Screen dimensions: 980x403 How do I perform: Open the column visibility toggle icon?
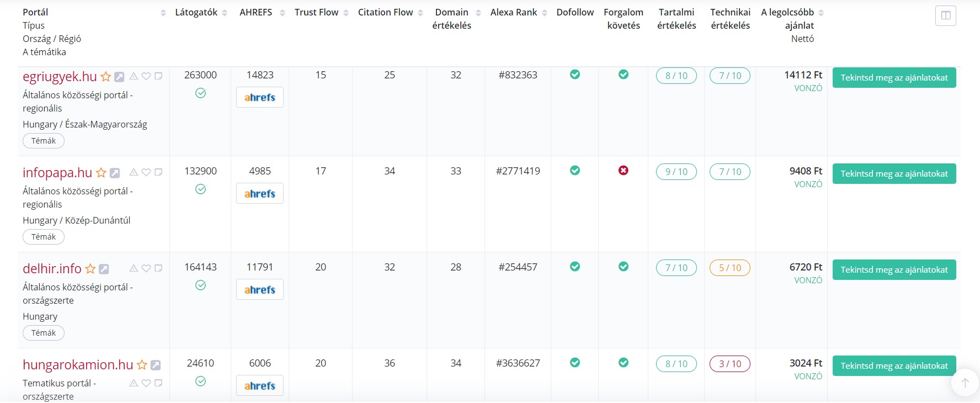coord(946,15)
